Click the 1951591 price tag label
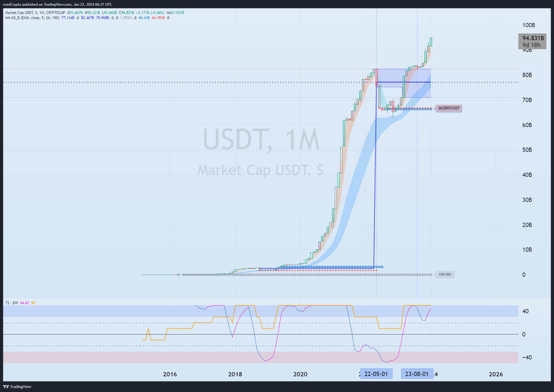 point(445,275)
